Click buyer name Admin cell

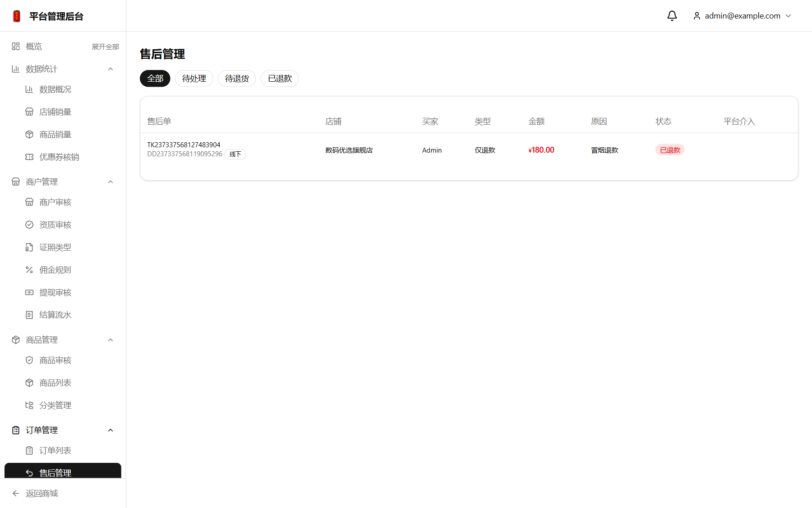[432, 150]
